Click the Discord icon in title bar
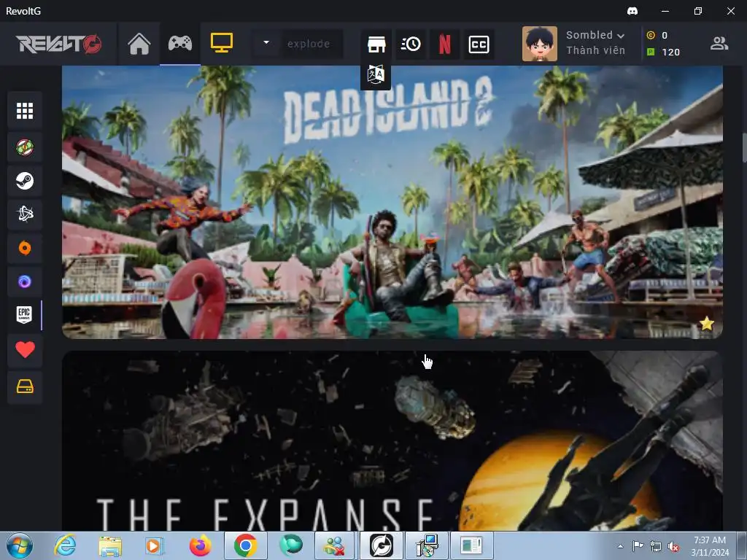The width and height of the screenshot is (747, 560). (x=632, y=10)
